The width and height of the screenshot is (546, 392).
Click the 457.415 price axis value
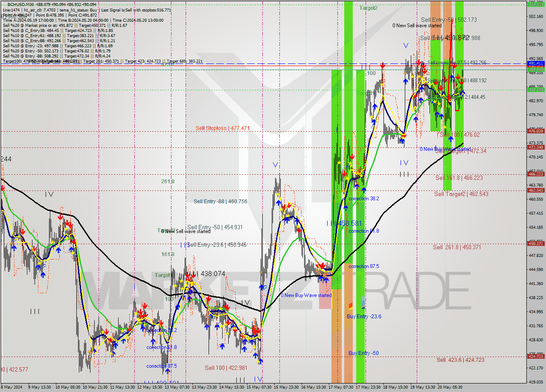[536, 213]
